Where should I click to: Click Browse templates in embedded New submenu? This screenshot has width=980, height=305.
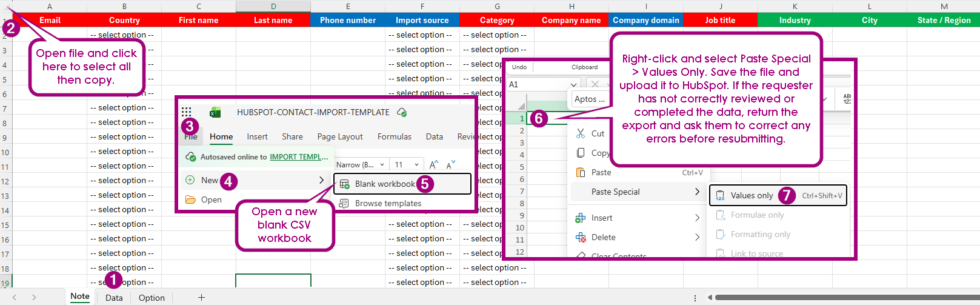[388, 203]
